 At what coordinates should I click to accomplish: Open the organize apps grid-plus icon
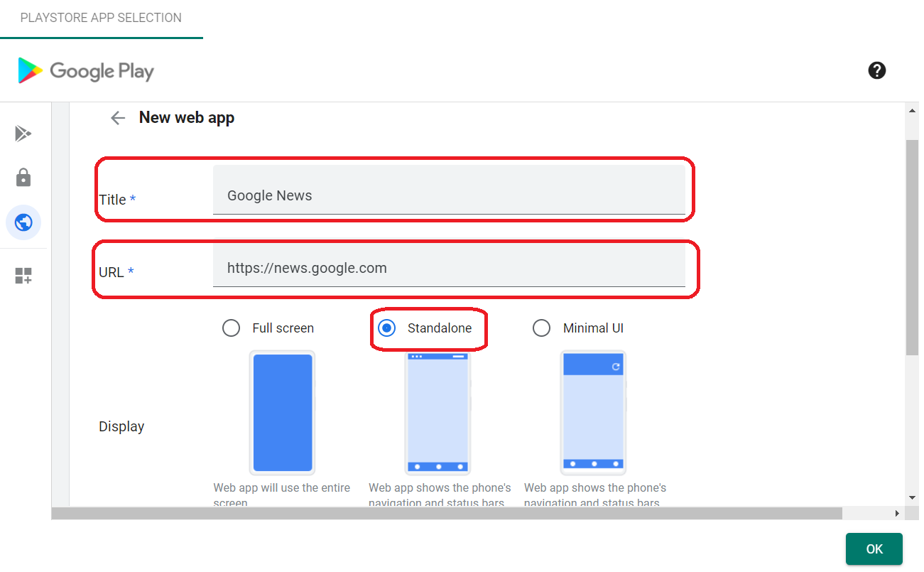click(23, 276)
